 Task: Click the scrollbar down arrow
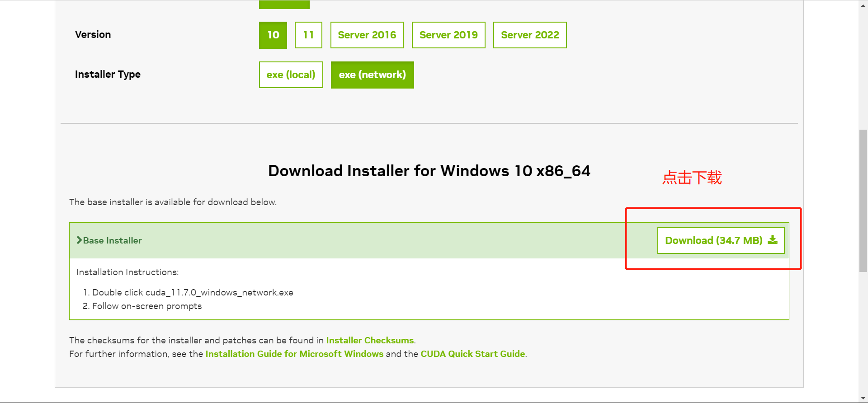(863, 398)
